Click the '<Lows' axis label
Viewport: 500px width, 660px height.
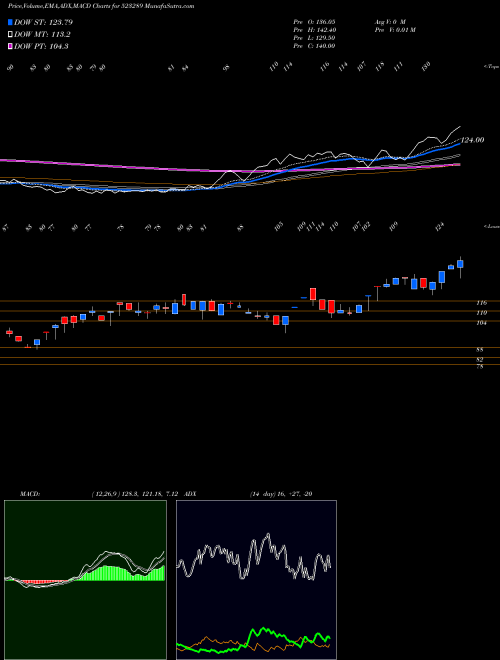492,226
